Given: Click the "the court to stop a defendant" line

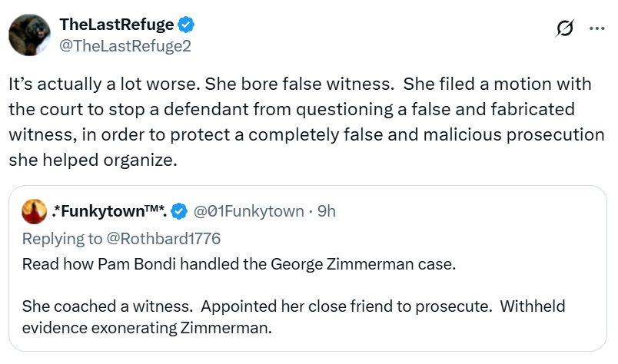Looking at the screenshot, I should [x=291, y=109].
